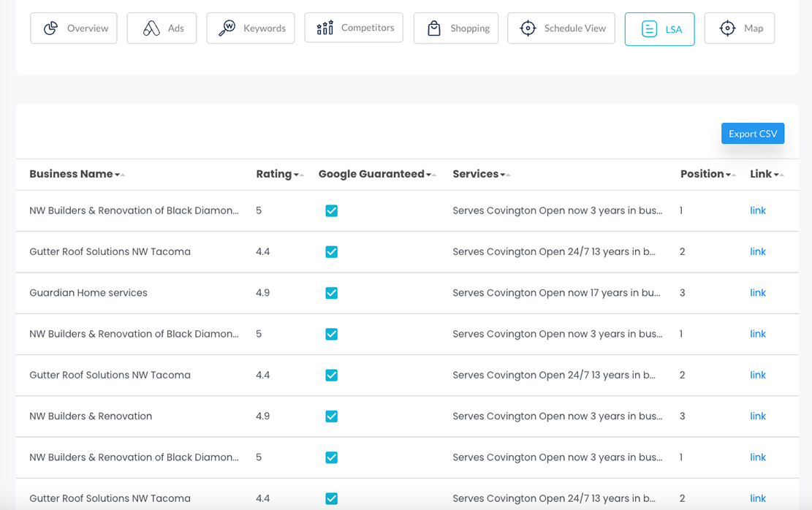Toggle checkbox for NW Builders & Renovation 4.9 row
This screenshot has width=812, height=510.
(331, 416)
